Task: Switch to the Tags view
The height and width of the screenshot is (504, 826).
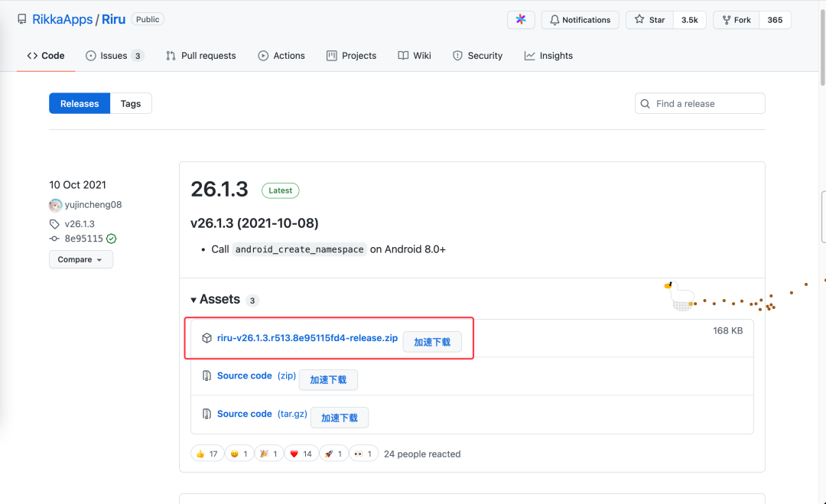Action: [x=131, y=104]
